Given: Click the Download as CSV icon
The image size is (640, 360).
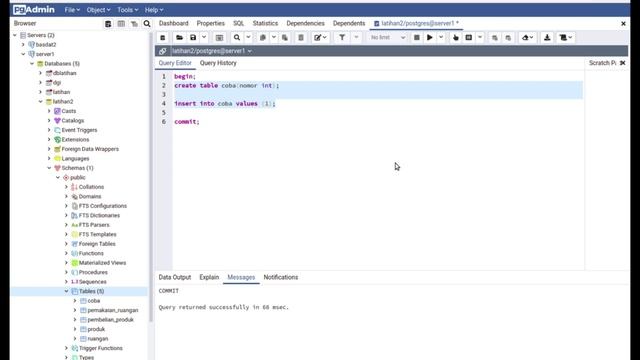Looking at the screenshot, I should [547, 38].
